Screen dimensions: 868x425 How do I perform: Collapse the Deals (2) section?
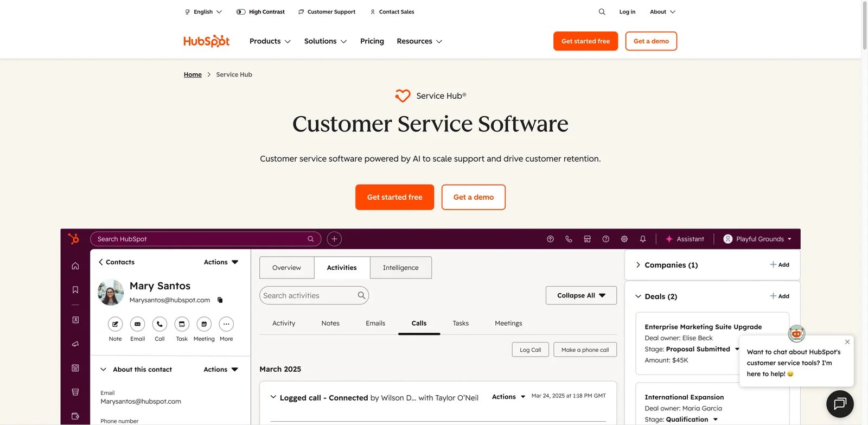[x=638, y=296]
